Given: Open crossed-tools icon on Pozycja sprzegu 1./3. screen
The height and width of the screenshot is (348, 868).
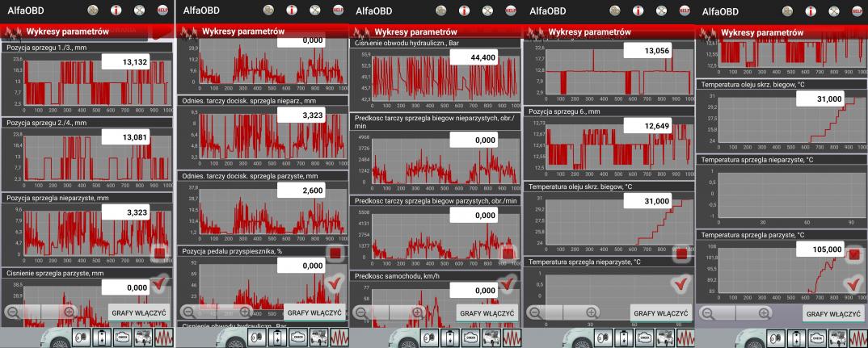Looking at the screenshot, I should 139,10.
